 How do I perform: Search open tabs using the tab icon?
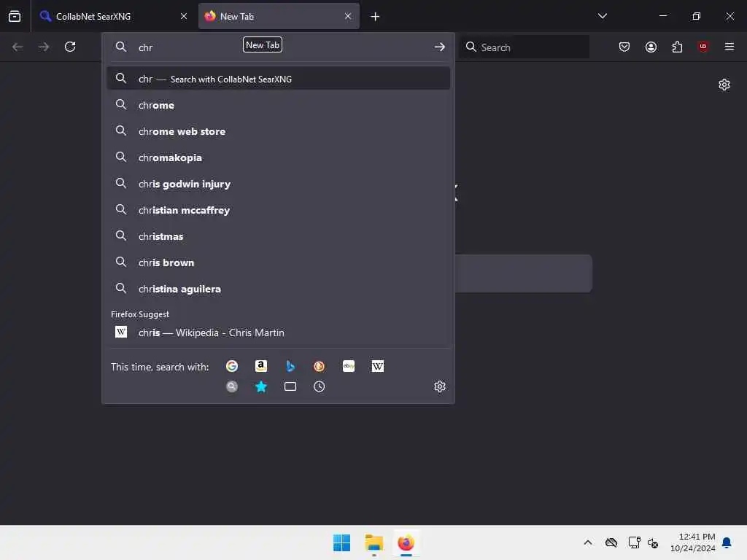[290, 386]
